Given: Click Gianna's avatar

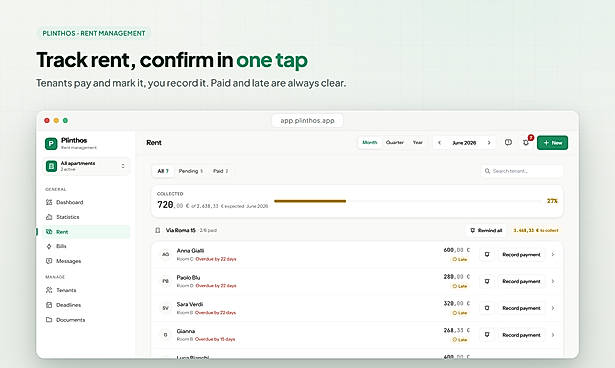Looking at the screenshot, I should click(x=166, y=335).
